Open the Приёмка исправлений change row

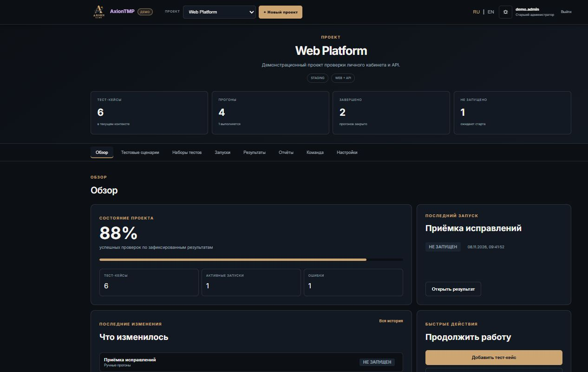pos(251,362)
